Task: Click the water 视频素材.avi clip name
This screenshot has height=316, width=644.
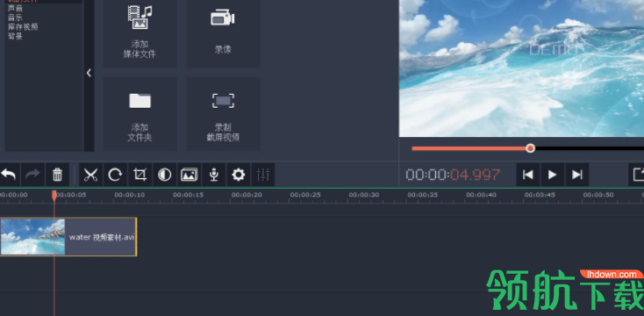Action: pos(102,237)
